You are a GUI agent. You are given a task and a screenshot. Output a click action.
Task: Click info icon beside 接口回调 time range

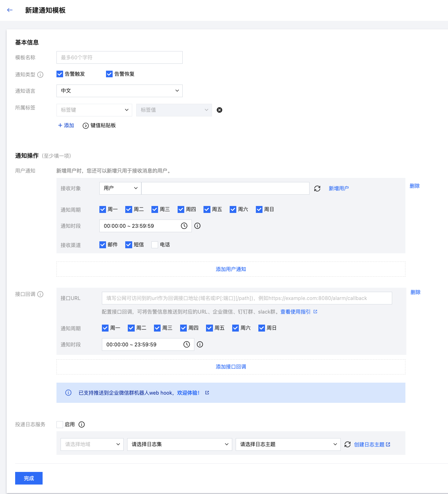(200, 344)
